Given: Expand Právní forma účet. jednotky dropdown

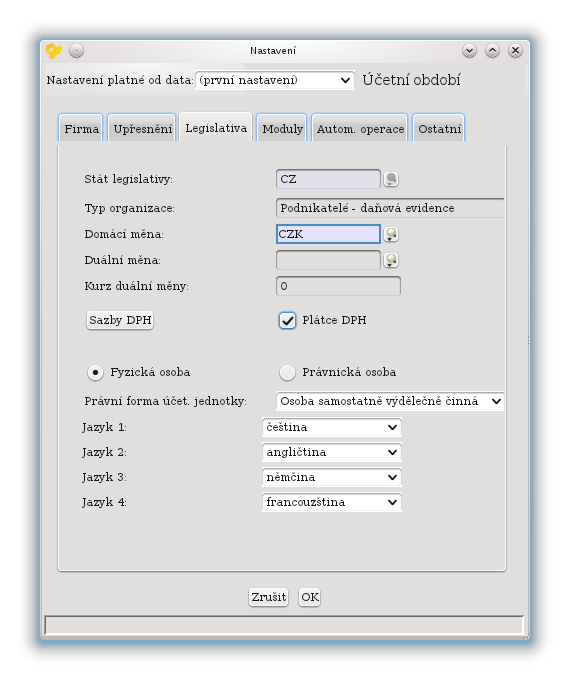Looking at the screenshot, I should [x=390, y=401].
